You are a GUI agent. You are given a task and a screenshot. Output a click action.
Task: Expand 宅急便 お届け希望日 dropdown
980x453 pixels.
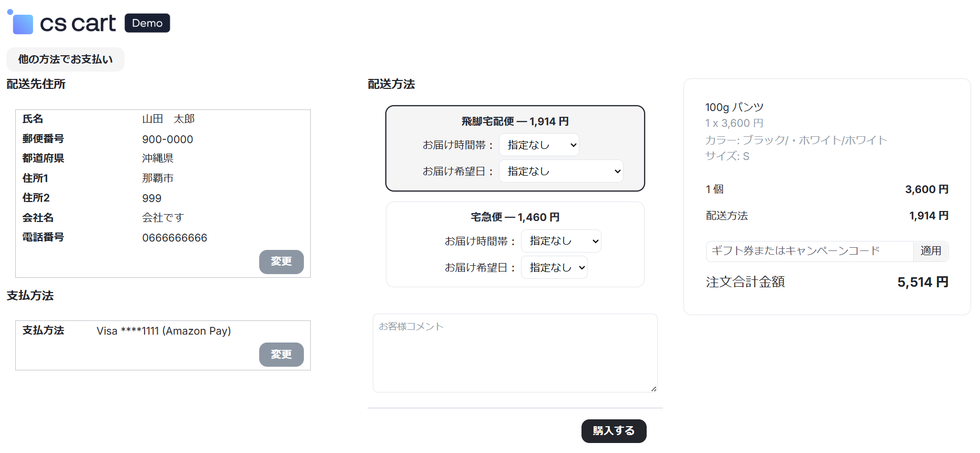coord(554,268)
